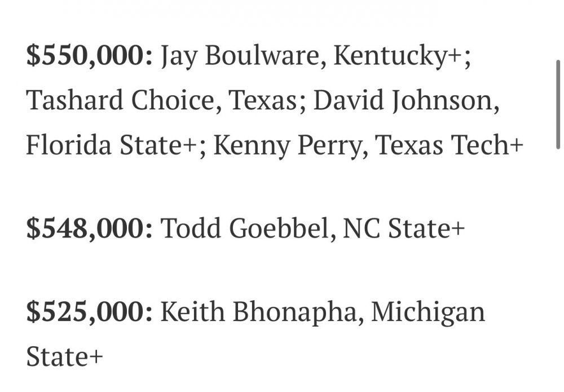Image resolution: width=564 pixels, height=392 pixels.
Task: Click the text Texas Tech+
Action: tap(450, 144)
